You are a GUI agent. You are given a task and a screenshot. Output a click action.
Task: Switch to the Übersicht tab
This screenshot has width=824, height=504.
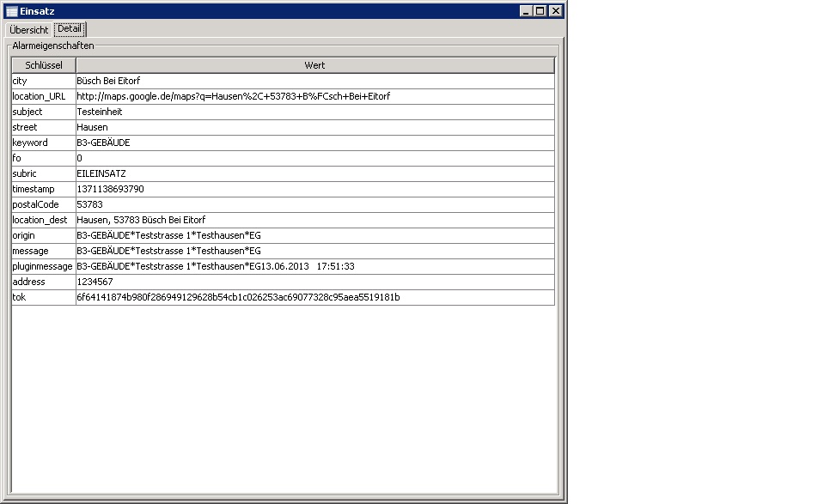pos(29,30)
